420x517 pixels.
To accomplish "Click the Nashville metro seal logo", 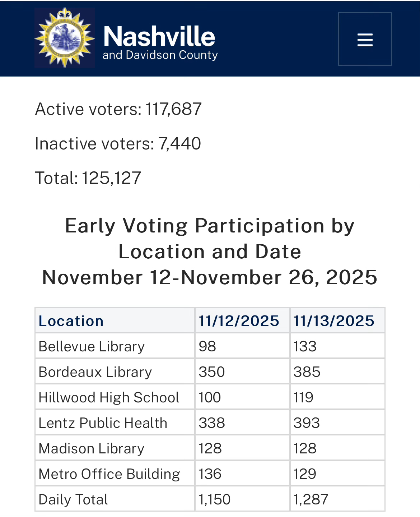I will [x=65, y=38].
